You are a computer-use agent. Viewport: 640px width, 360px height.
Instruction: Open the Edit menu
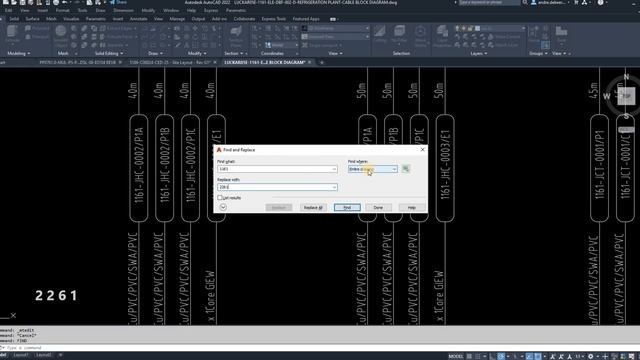(8, 10)
